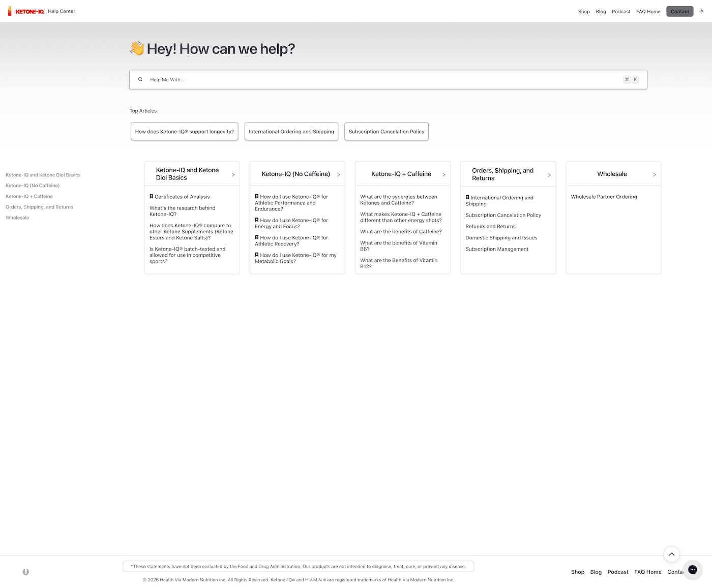Viewport: 712px width, 588px height.
Task: Open Orders, Shipping, and Returns card heading
Action: point(502,174)
